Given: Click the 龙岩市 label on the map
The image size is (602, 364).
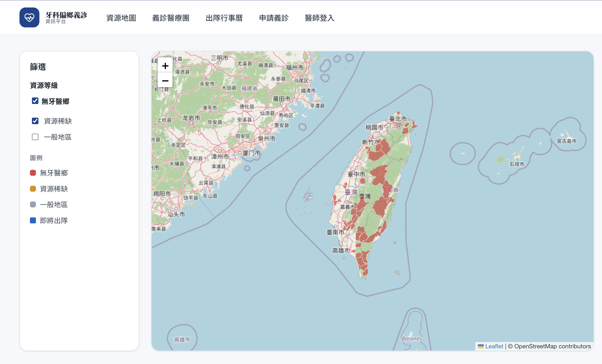Looking at the screenshot, I should pyautogui.click(x=191, y=118).
